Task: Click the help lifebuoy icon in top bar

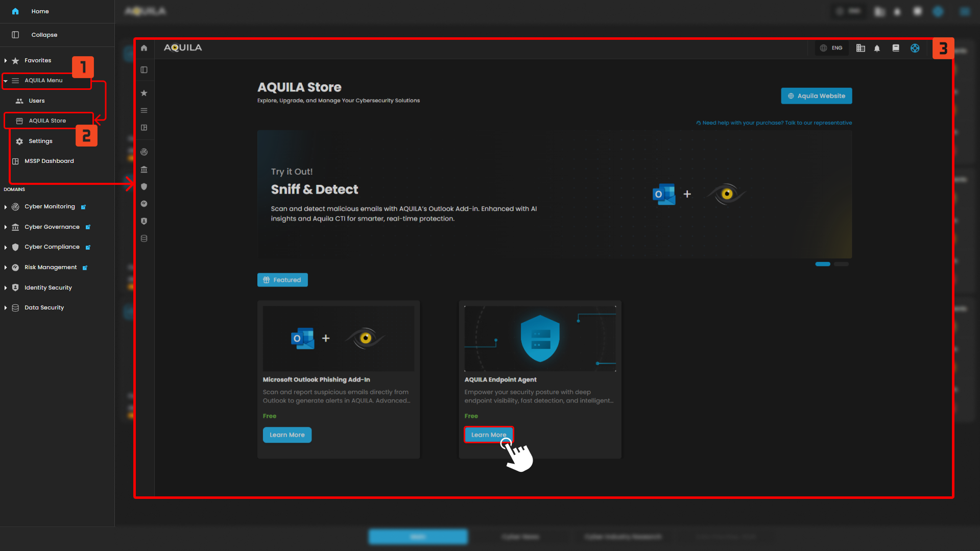Action: click(915, 48)
